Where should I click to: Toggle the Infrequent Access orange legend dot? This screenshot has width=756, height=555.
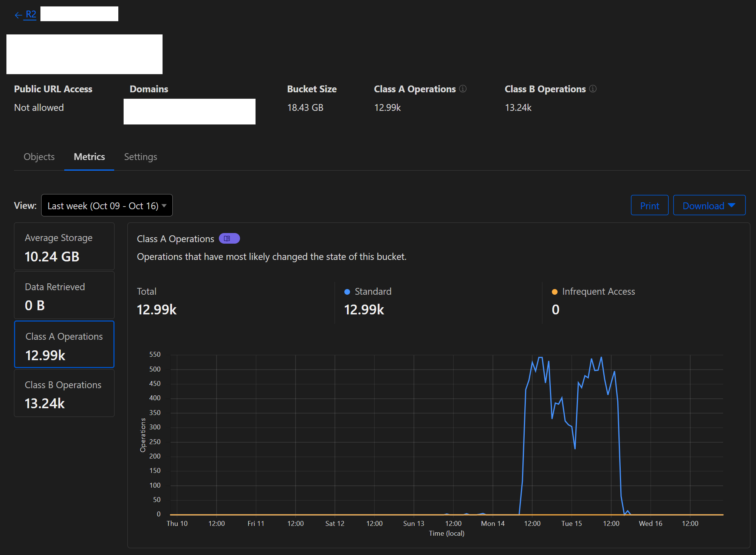555,292
